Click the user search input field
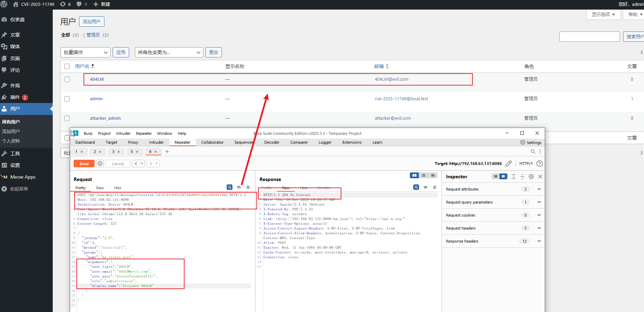The width and height of the screenshot is (644, 312). tap(590, 37)
